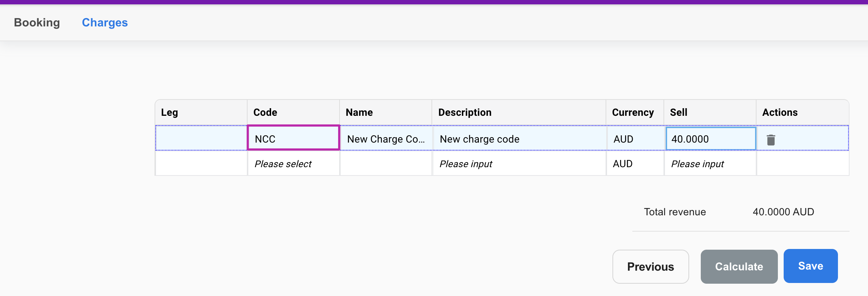Screen dimensions: 868x296
Task: Click AUD currency in empty row
Action: (635, 164)
